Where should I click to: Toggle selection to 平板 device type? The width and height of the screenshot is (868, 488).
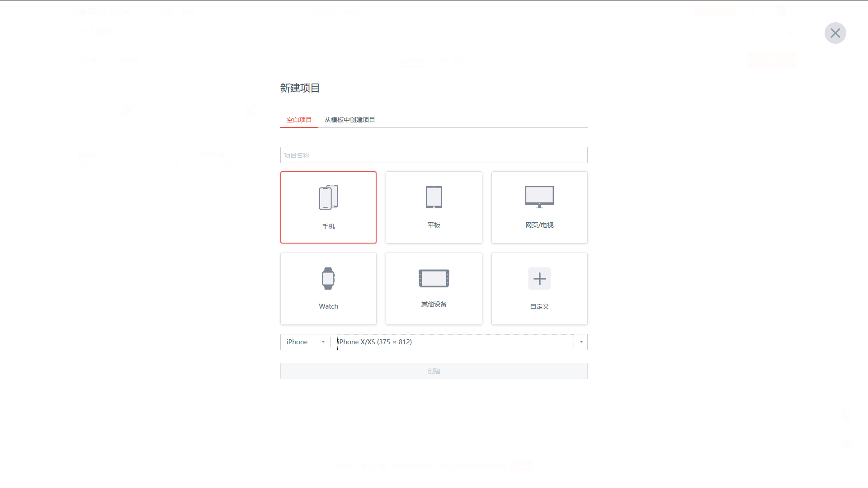tap(434, 207)
